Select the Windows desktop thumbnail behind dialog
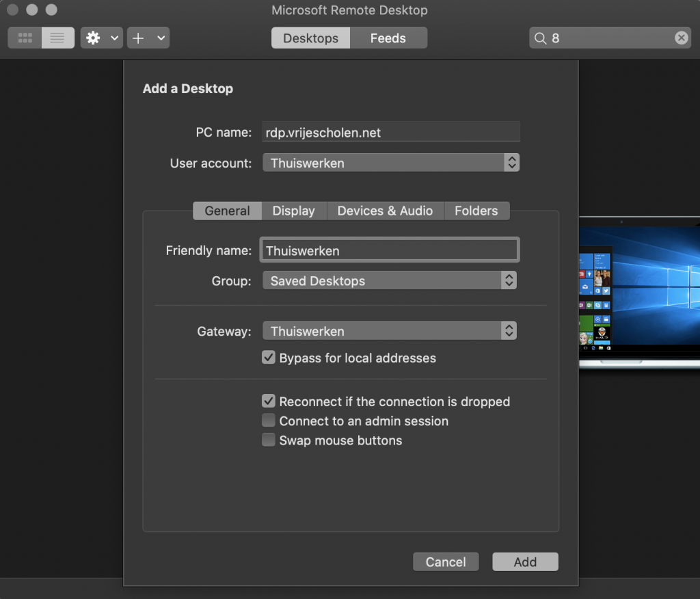The width and height of the screenshot is (700, 599). [x=639, y=293]
